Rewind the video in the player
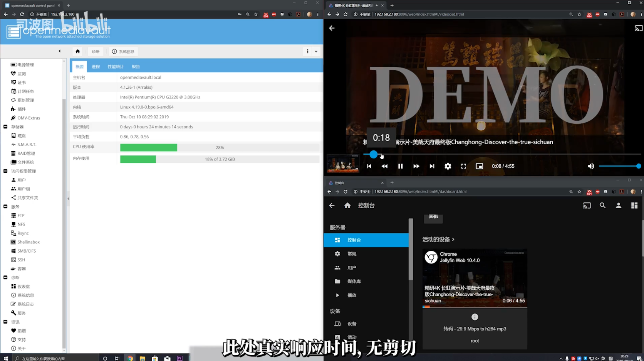Screen dimensions: 644x361 pyautogui.click(x=384, y=166)
